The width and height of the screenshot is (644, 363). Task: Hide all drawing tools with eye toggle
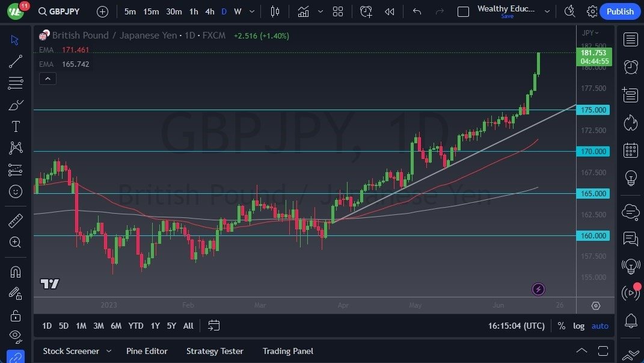(x=15, y=335)
